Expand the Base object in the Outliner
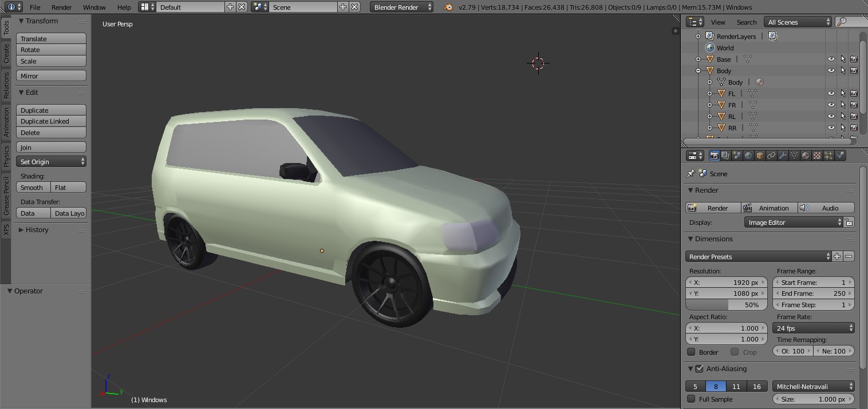Screen dimensions: 868x409 click(698, 59)
